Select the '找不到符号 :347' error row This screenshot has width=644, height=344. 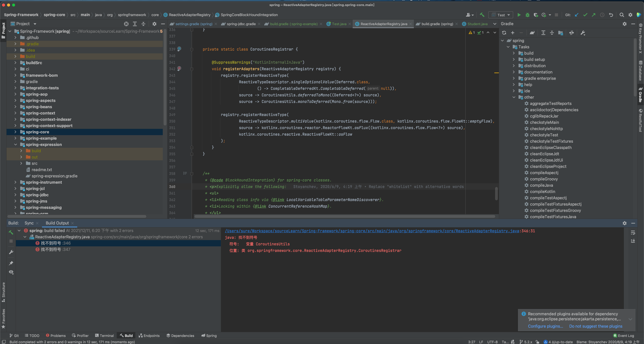tap(118, 249)
